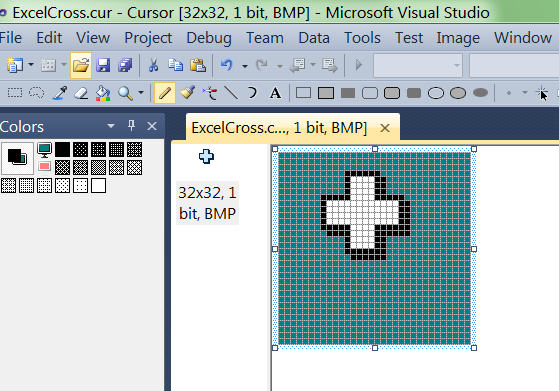
Task: Open the Colors panel window position dropdown
Action: [111, 126]
